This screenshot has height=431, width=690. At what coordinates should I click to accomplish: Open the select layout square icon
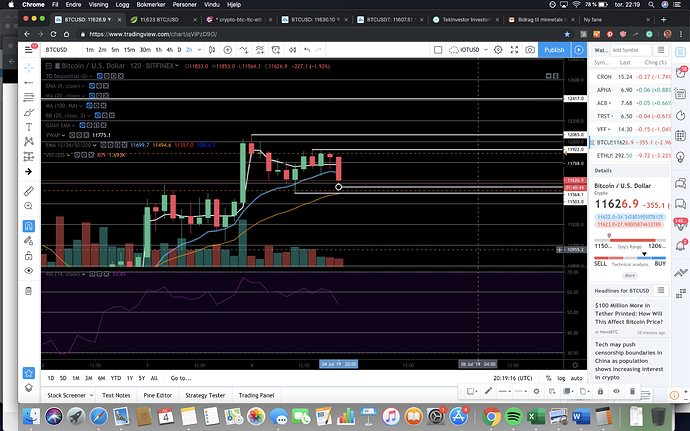(438, 50)
